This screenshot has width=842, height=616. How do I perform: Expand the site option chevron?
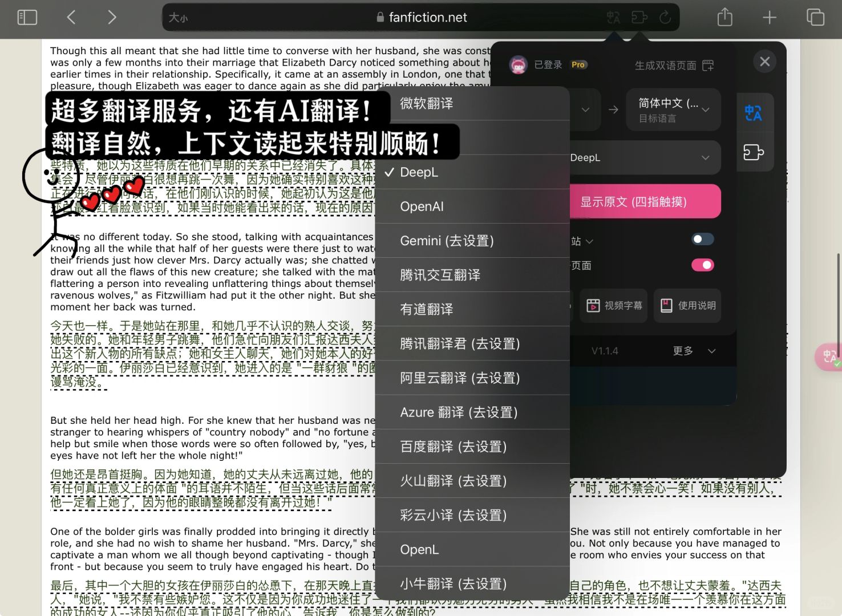590,242
